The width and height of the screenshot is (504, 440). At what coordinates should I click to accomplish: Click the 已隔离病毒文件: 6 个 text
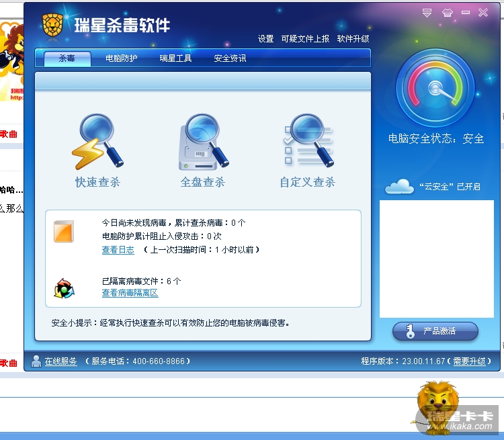[141, 281]
